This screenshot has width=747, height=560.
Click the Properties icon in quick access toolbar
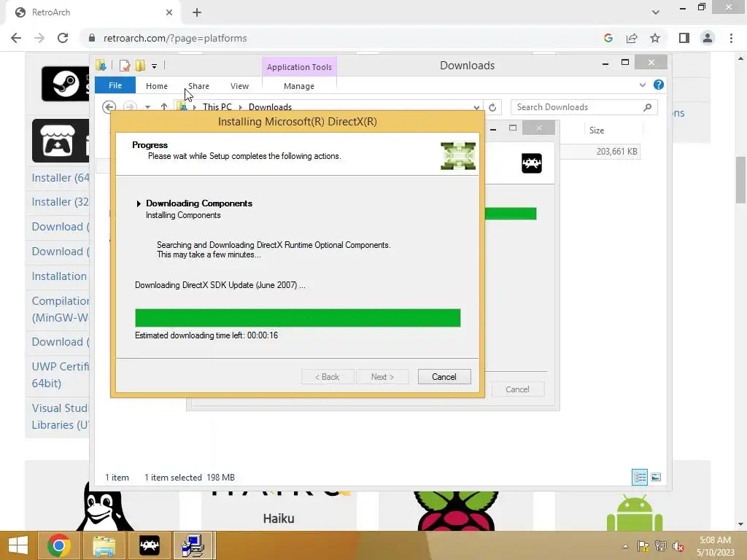click(125, 65)
